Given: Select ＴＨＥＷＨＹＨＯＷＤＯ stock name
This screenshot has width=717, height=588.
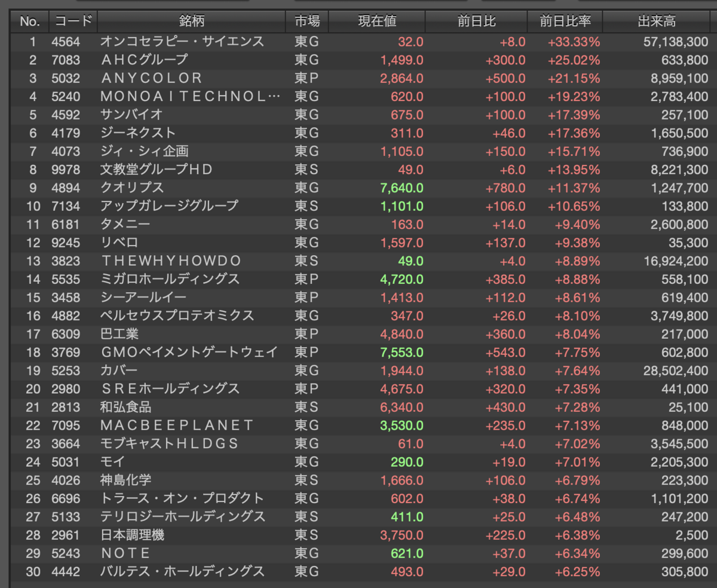Looking at the screenshot, I should coord(171,261).
